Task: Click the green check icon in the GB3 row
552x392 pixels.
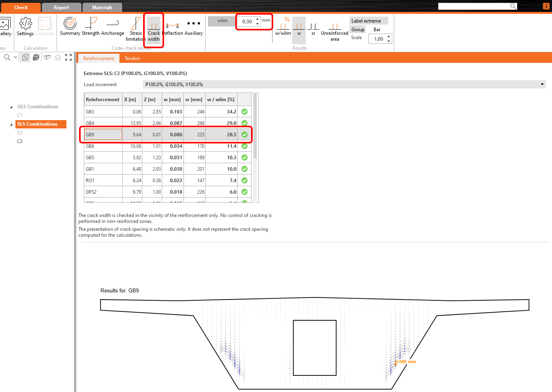Action: click(244, 112)
